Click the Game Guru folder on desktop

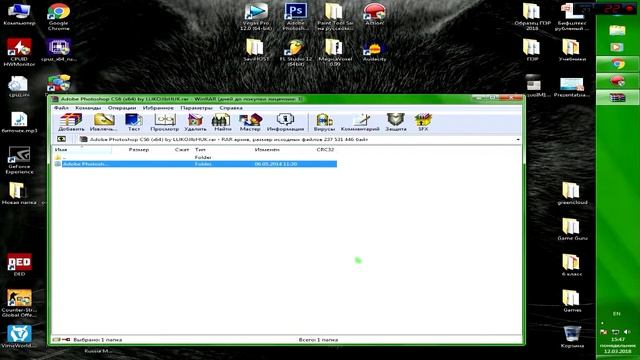pos(572,229)
